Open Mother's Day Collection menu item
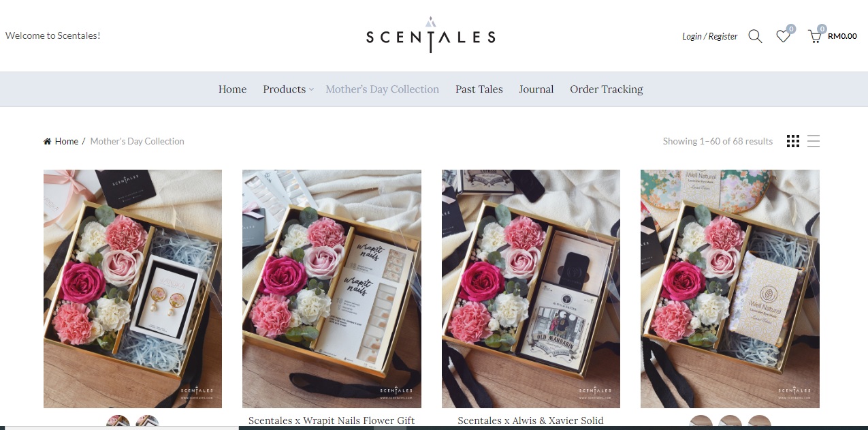868x430 pixels. point(382,89)
